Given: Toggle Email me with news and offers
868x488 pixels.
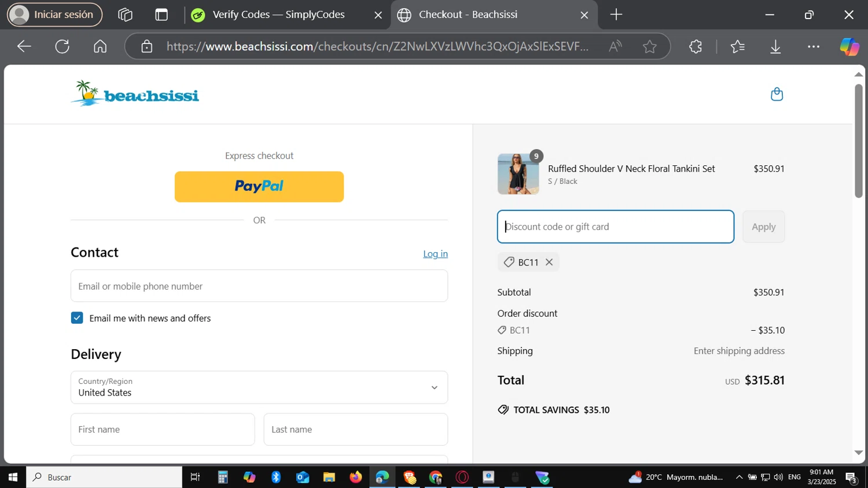Looking at the screenshot, I should [x=77, y=318].
